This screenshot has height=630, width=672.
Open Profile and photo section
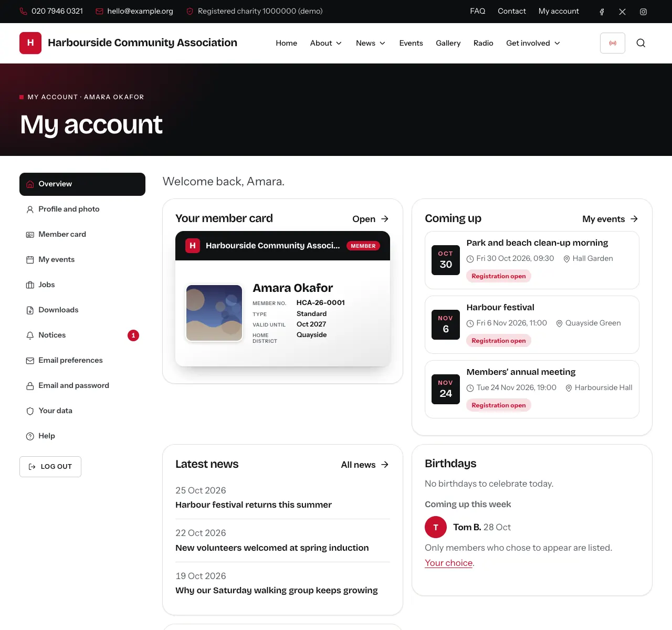point(82,209)
